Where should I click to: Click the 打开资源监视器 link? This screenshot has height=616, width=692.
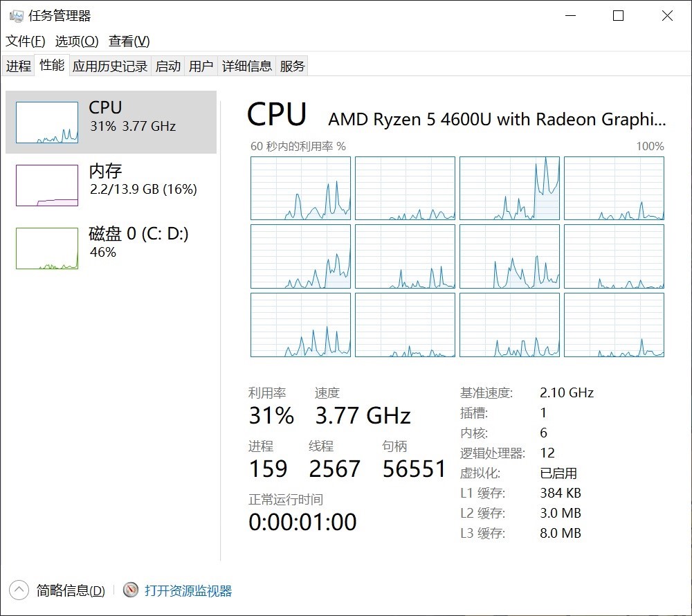[x=188, y=590]
